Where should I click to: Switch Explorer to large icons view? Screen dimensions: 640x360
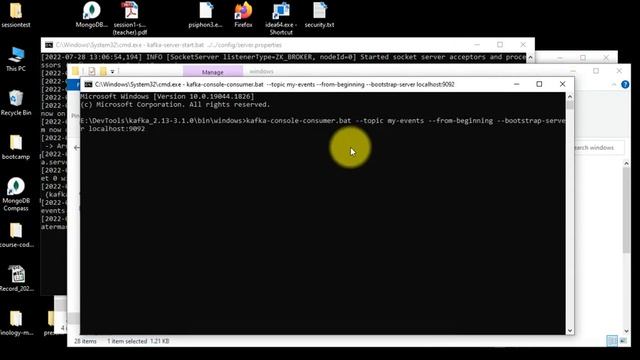coord(623,340)
